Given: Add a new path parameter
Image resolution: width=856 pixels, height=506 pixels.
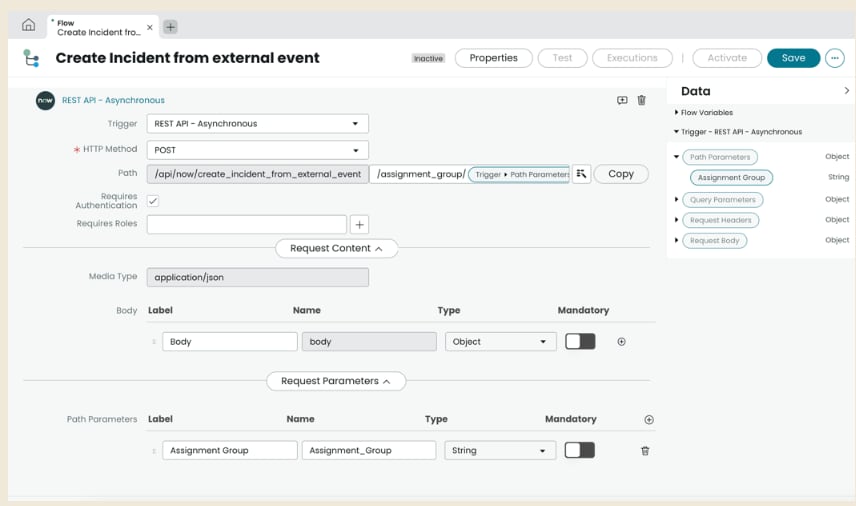Looking at the screenshot, I should pos(649,419).
